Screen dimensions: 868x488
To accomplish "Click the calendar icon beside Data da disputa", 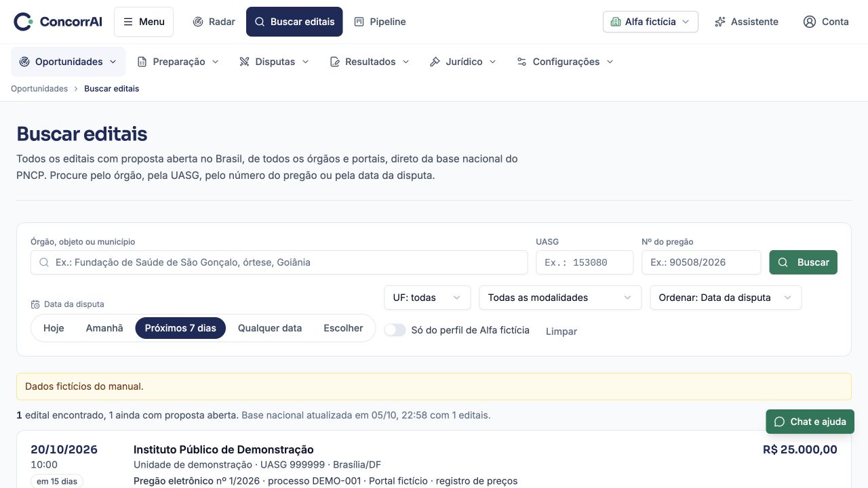I will [35, 304].
